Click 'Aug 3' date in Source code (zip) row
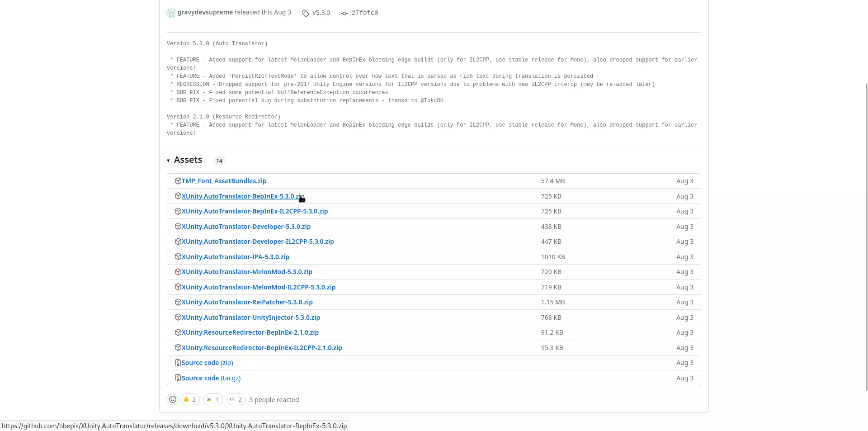 685,363
